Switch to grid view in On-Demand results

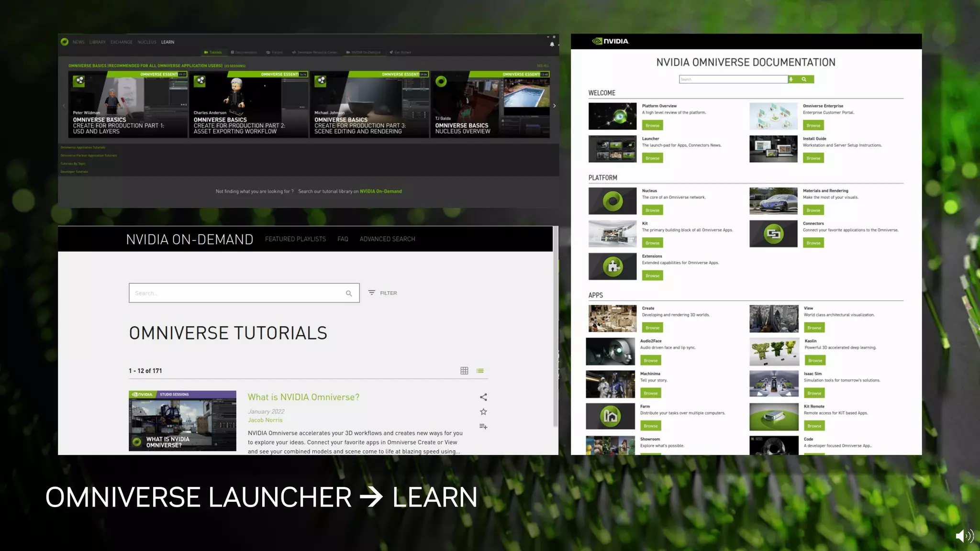pos(464,371)
